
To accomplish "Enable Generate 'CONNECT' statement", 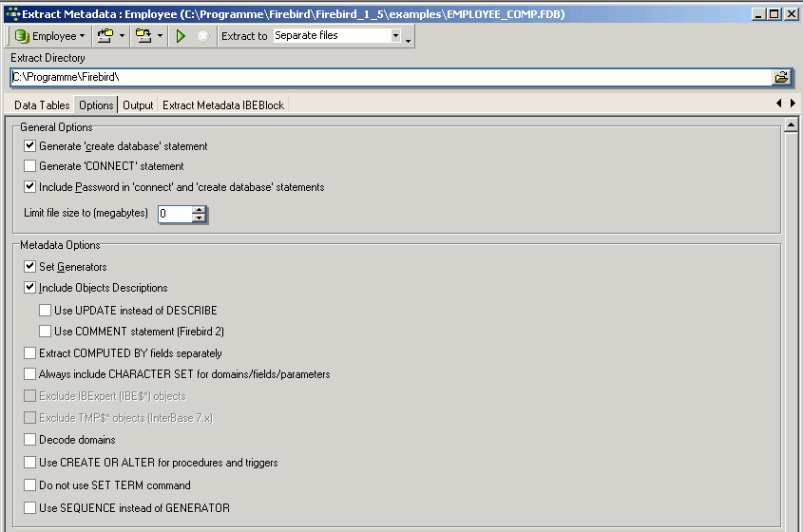I will click(29, 166).
